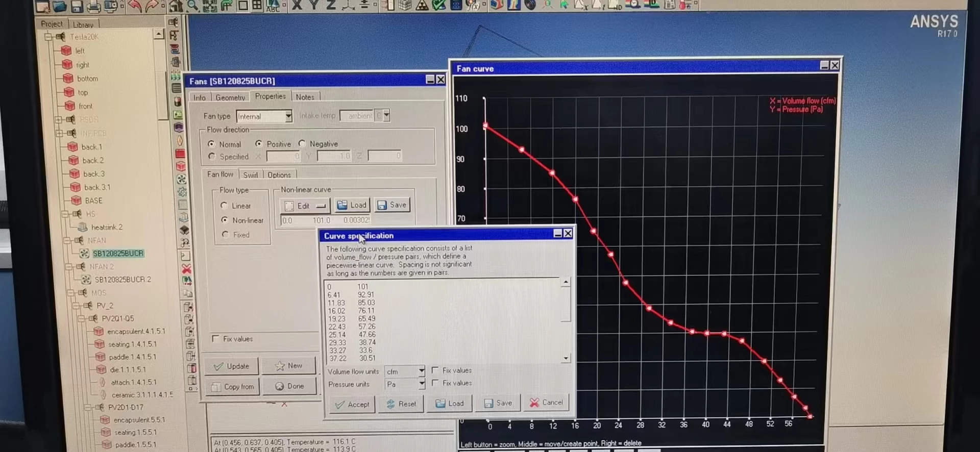The width and height of the screenshot is (980, 452).
Task: Select the Specified flow direction radio
Action: pyautogui.click(x=212, y=157)
